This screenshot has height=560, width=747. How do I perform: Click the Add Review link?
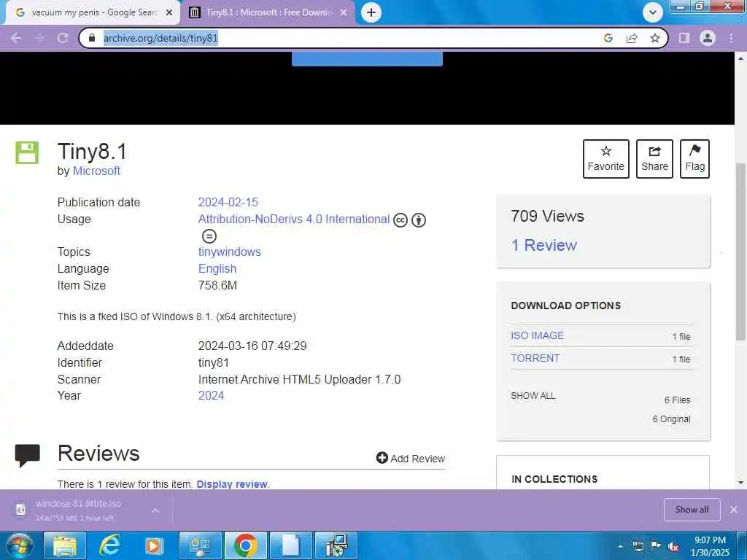[x=411, y=458]
